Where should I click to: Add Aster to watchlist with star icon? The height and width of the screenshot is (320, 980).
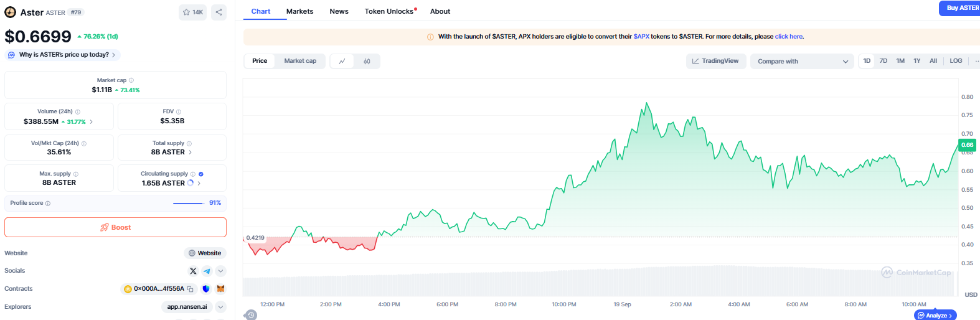pyautogui.click(x=192, y=12)
